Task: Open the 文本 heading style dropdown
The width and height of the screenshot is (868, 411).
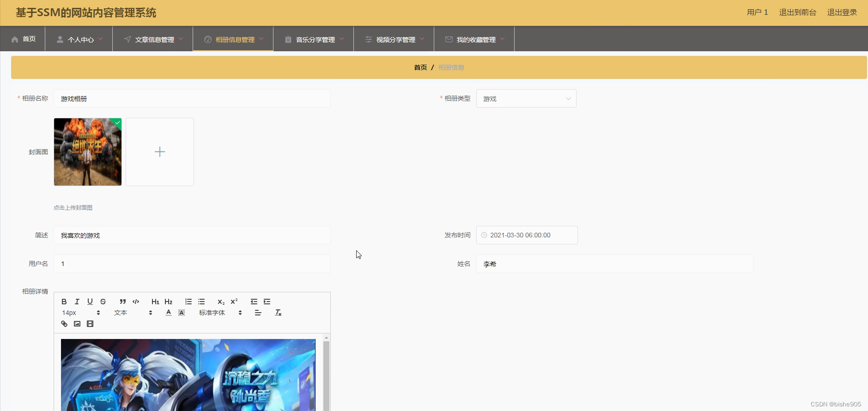Action: pos(133,313)
